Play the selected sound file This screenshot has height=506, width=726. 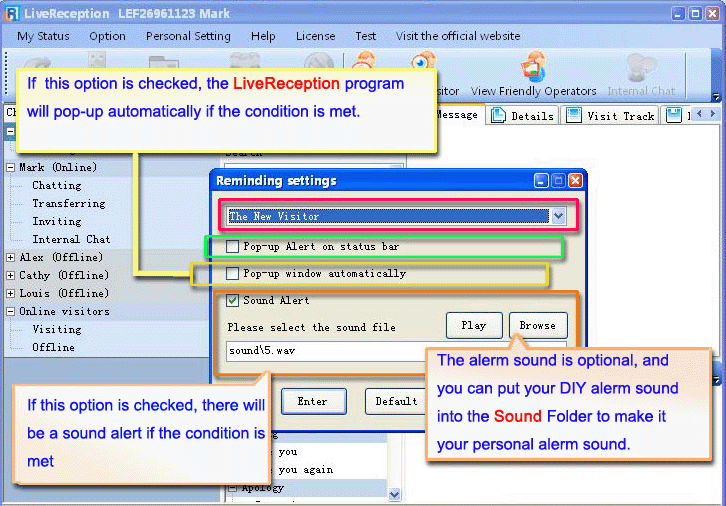[x=474, y=325]
